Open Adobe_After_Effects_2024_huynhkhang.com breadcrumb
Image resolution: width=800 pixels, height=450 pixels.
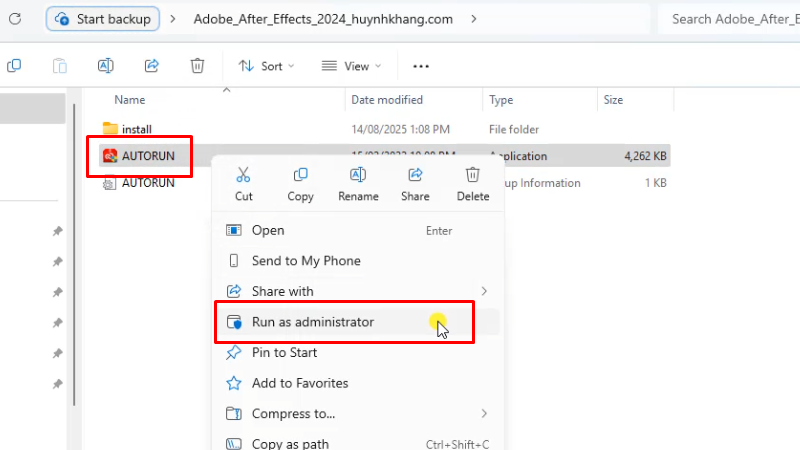coord(323,19)
